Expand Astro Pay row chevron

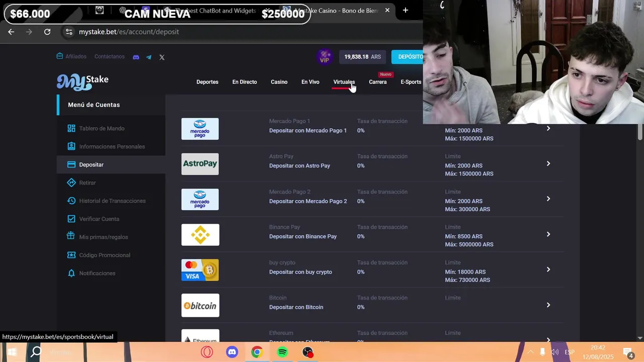coord(548,163)
